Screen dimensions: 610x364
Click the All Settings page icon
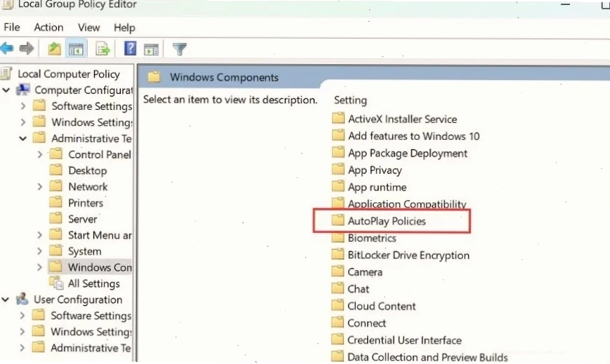click(57, 283)
